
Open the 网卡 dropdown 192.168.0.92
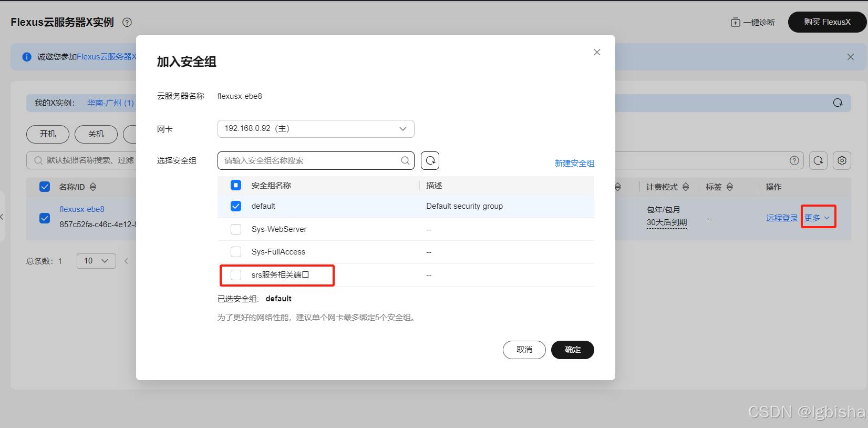(x=316, y=129)
